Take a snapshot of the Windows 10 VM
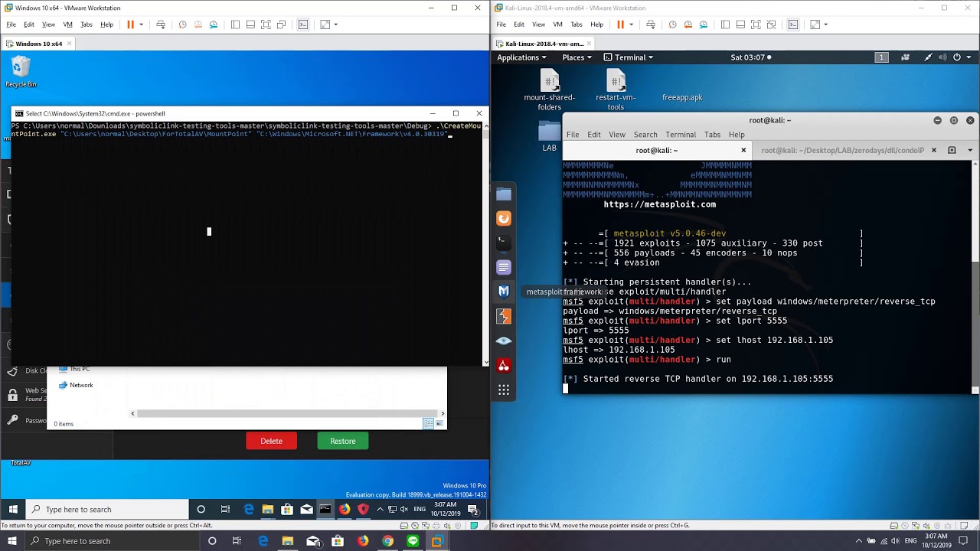This screenshot has width=980, height=551. point(183,24)
